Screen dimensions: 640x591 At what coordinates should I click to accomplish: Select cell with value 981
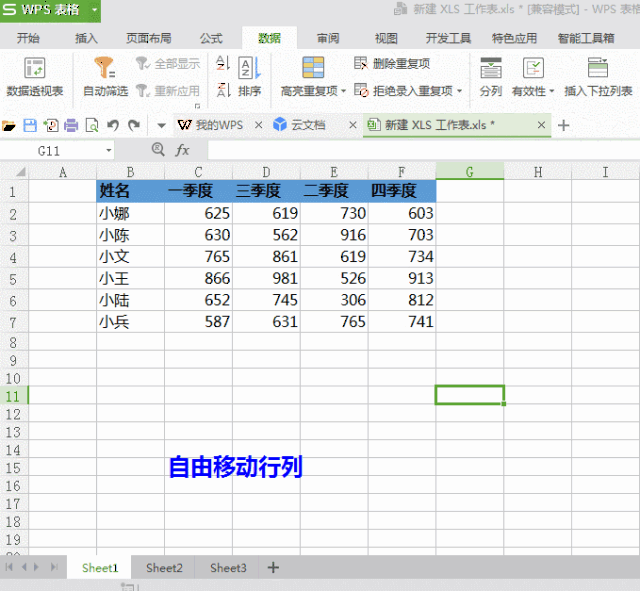point(266,278)
